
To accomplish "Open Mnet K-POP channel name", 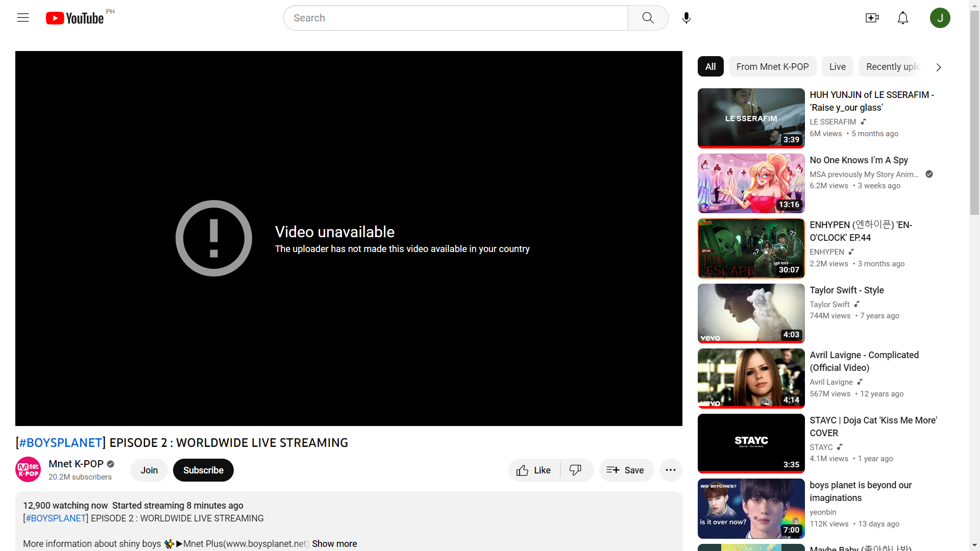I will (x=76, y=464).
